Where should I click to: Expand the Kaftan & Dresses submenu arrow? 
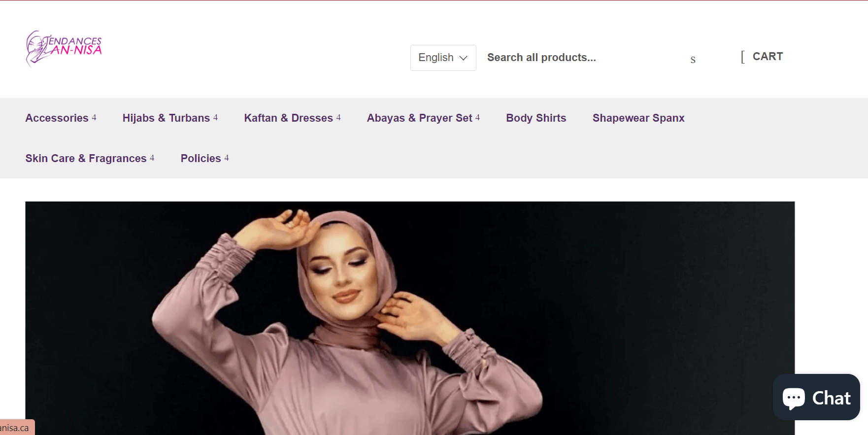pyautogui.click(x=338, y=118)
